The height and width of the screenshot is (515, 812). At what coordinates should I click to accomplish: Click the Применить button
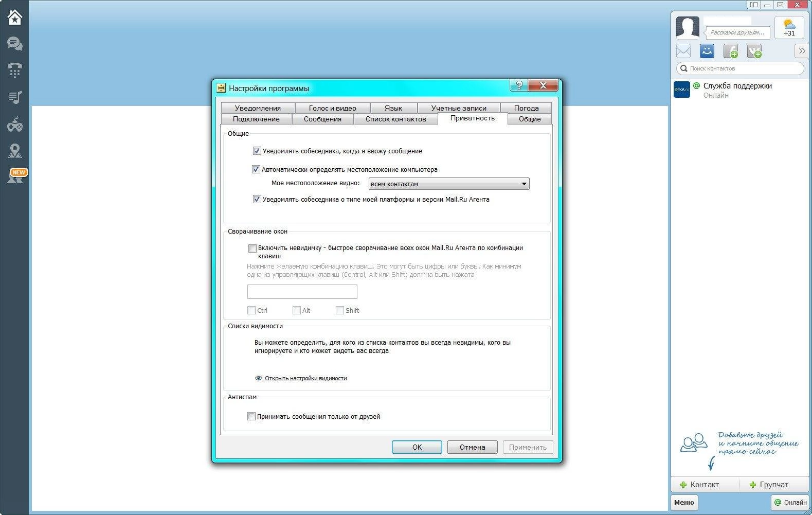coord(528,447)
